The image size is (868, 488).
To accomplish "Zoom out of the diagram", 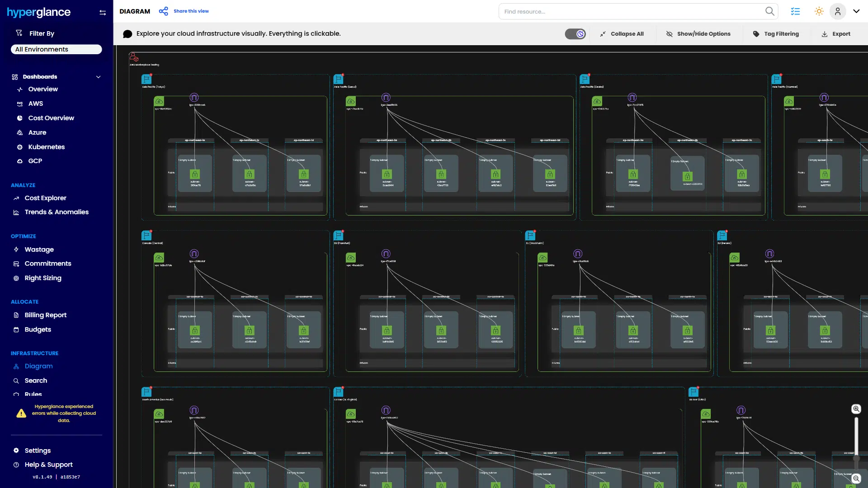I will pyautogui.click(x=856, y=479).
